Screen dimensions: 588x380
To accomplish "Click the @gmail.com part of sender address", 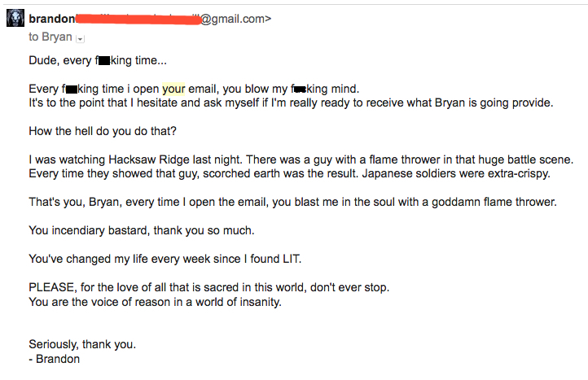I will [235, 19].
